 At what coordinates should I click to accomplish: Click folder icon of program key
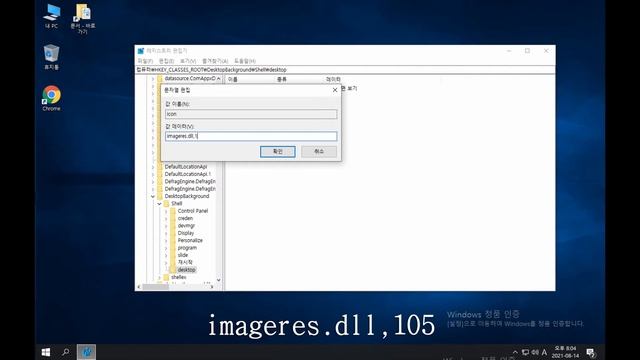pyautogui.click(x=173, y=248)
